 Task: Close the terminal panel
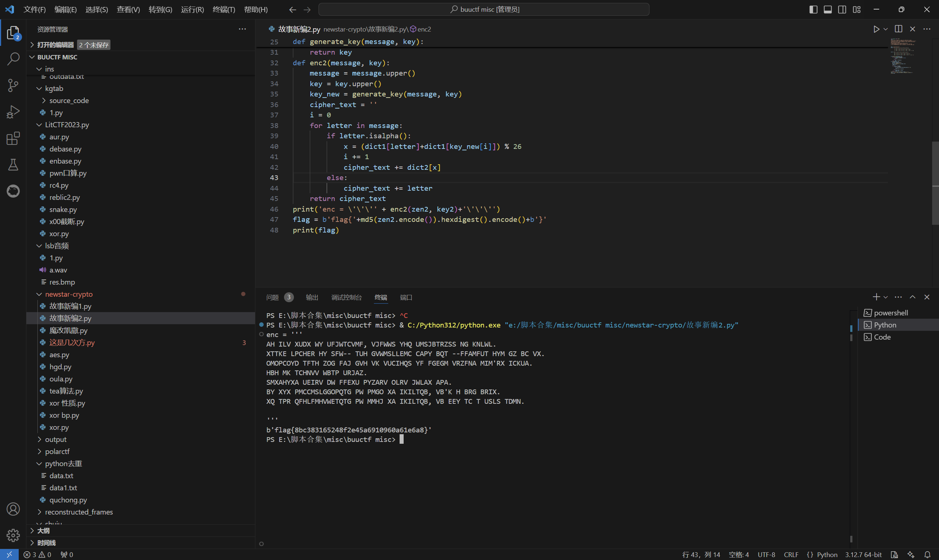click(927, 297)
